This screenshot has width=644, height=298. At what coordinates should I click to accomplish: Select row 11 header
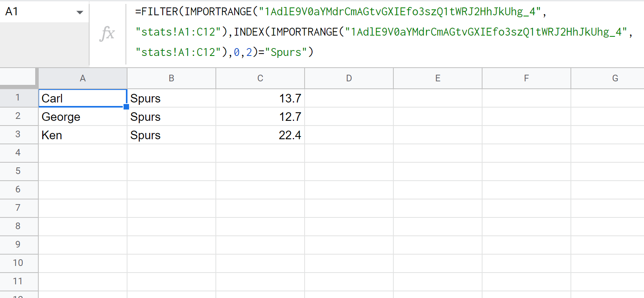pos(18,282)
